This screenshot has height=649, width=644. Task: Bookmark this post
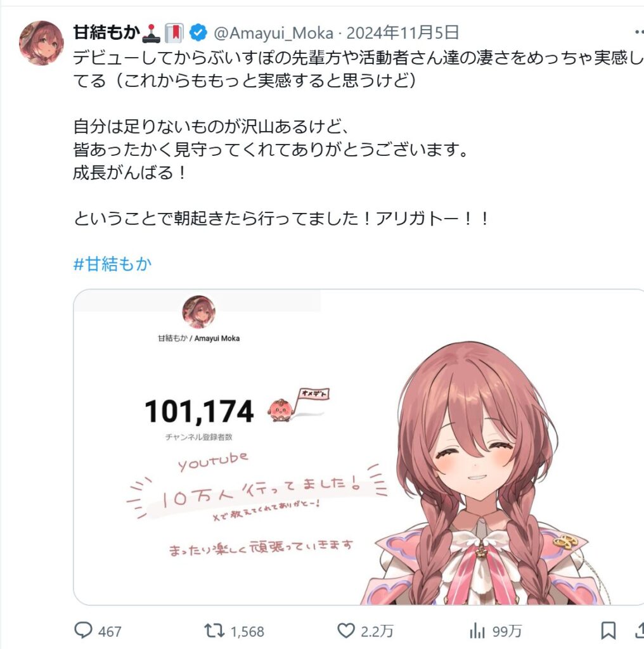[609, 631]
